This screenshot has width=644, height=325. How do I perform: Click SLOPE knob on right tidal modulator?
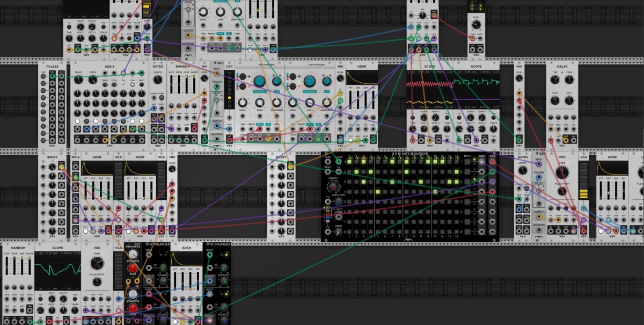[310, 103]
